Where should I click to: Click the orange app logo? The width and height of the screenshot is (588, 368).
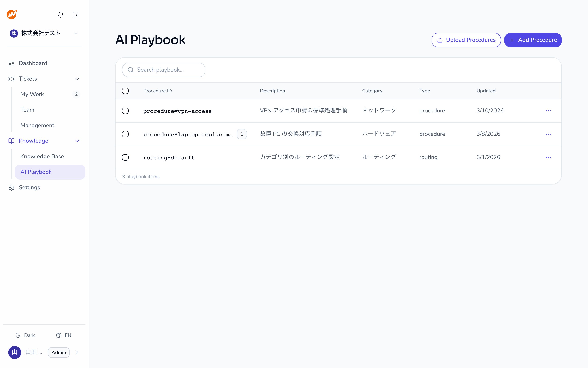click(x=12, y=14)
